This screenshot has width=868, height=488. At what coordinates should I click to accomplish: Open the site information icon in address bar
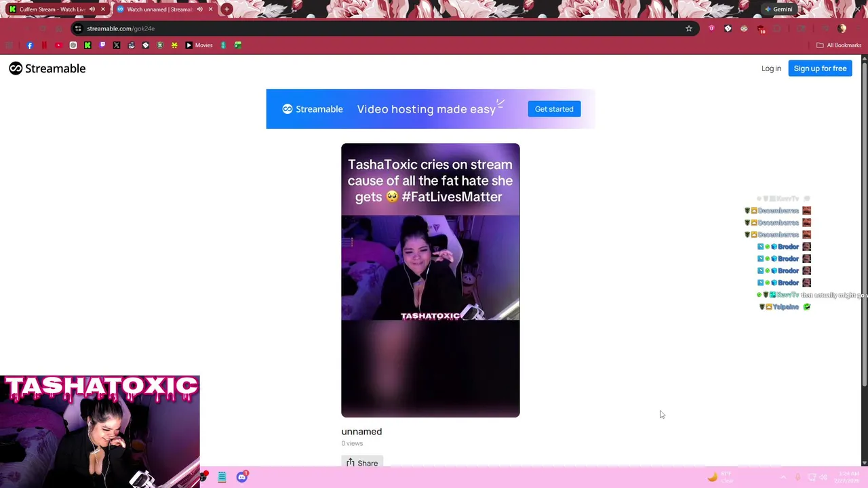(78, 28)
